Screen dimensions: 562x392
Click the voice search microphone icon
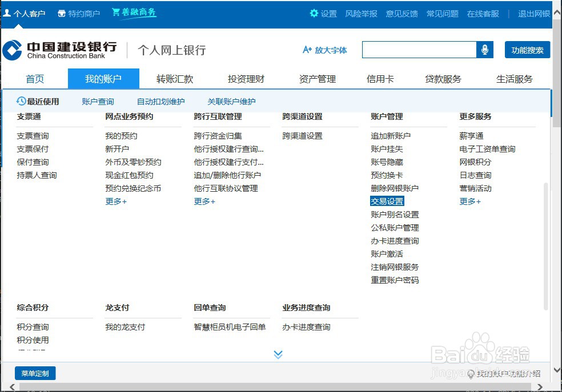[486, 50]
